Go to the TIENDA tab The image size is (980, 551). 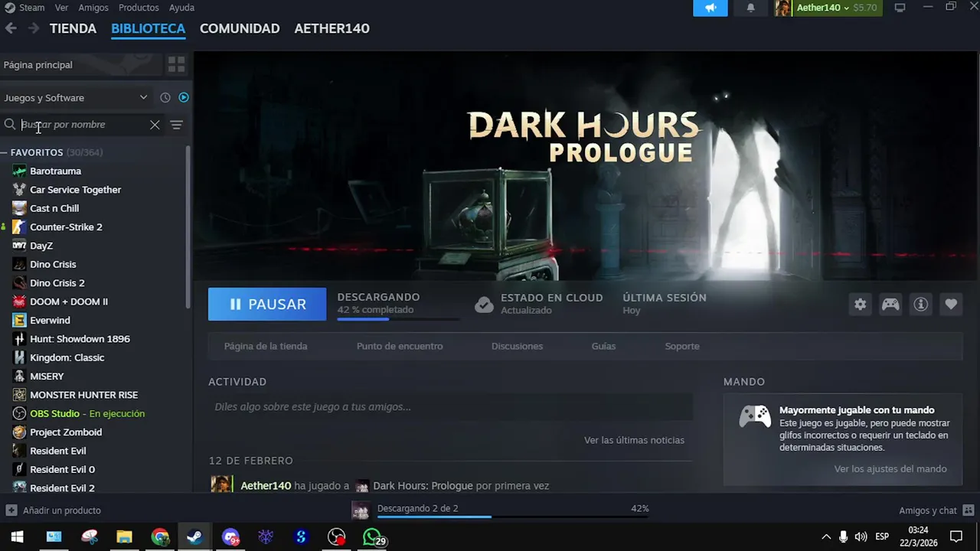tap(73, 28)
